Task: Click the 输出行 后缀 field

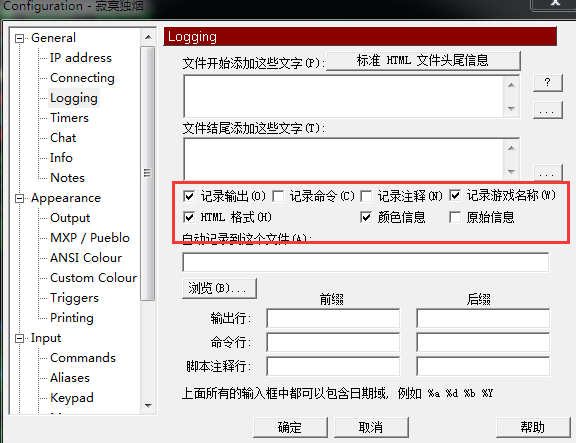Action: (483, 318)
